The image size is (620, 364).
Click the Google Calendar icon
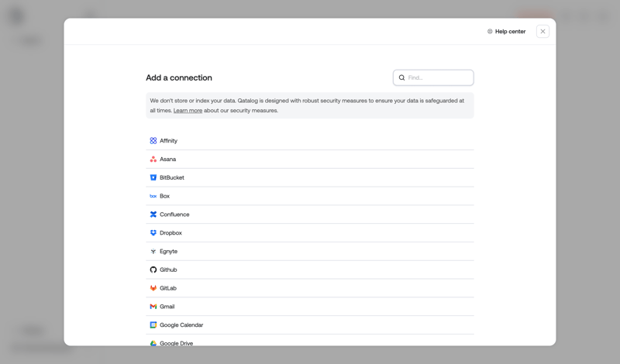pos(153,325)
